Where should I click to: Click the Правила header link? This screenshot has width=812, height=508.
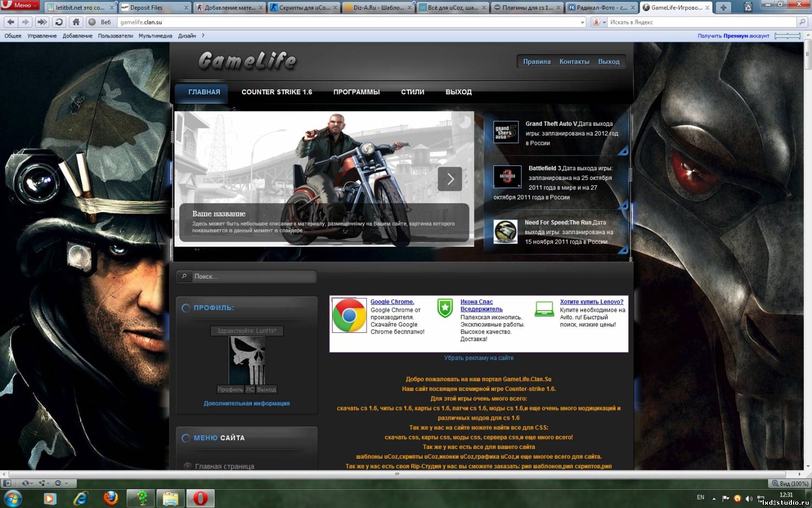[x=537, y=62]
